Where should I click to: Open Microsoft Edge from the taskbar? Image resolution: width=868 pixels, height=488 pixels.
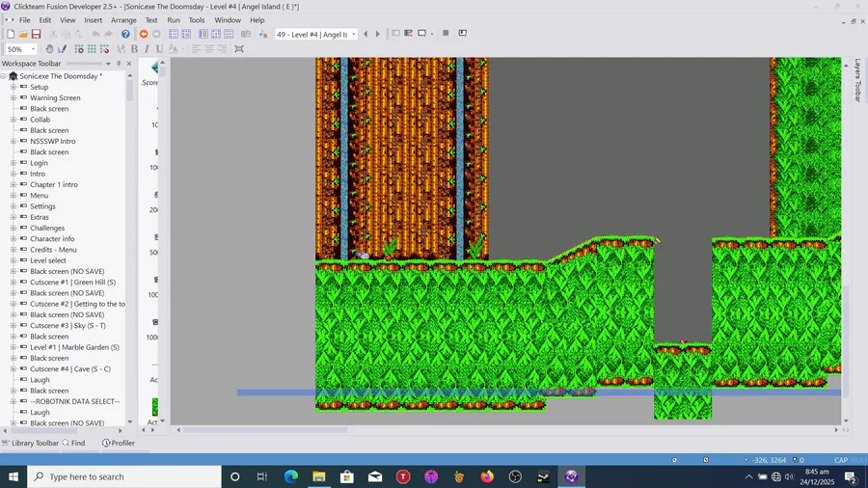290,476
